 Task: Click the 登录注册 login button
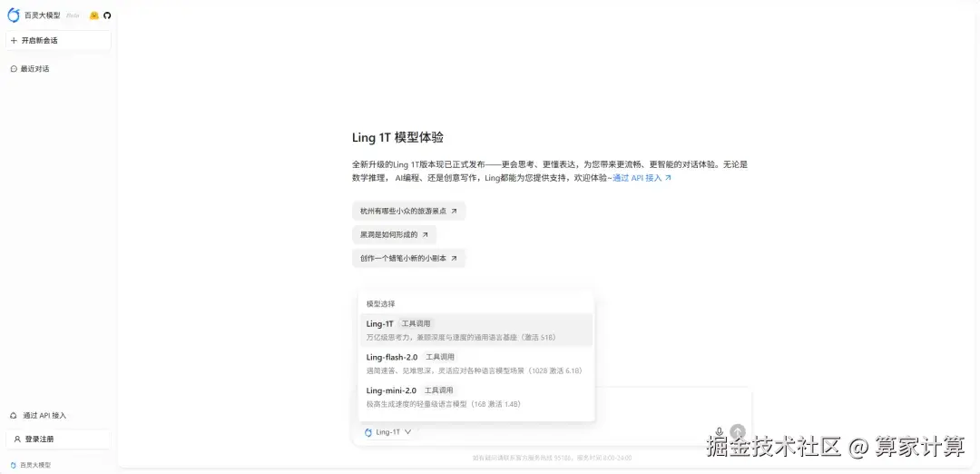[58, 439]
